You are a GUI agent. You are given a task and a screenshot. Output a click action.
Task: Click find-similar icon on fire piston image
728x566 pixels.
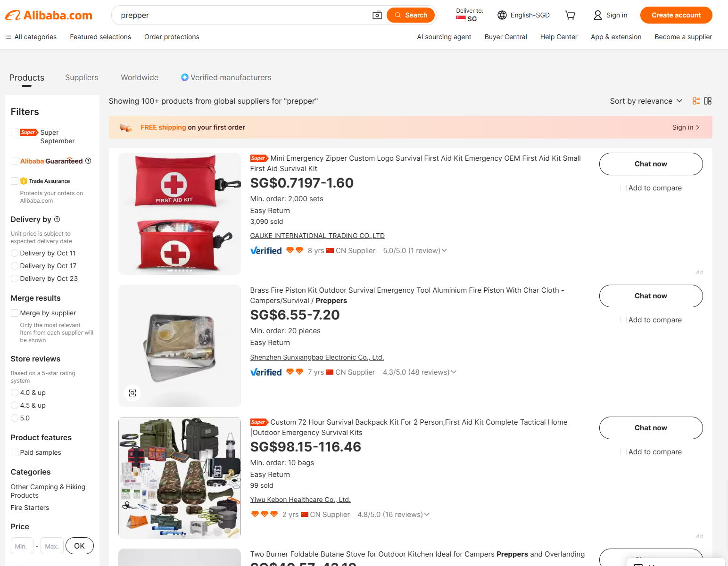click(x=132, y=393)
